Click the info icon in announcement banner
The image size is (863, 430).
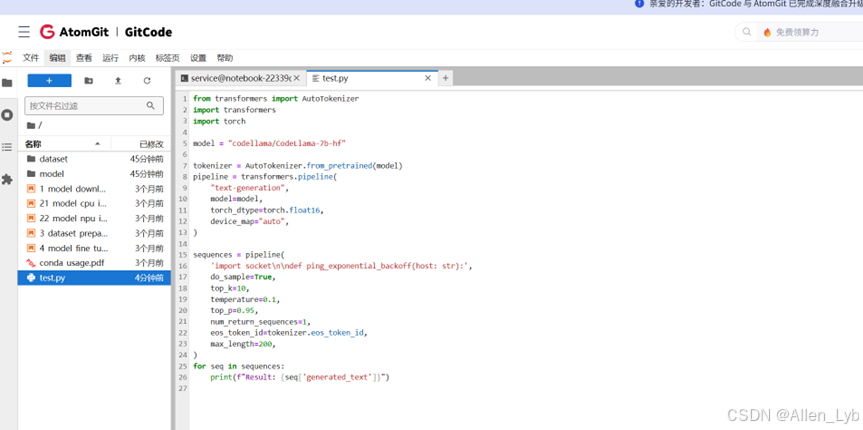[639, 3]
